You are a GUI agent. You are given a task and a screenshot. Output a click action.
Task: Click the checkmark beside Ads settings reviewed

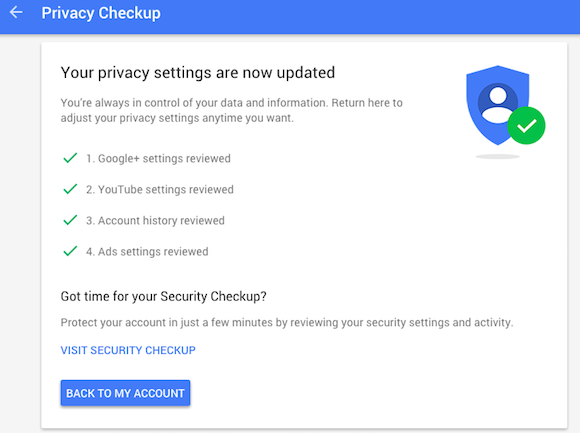70,251
